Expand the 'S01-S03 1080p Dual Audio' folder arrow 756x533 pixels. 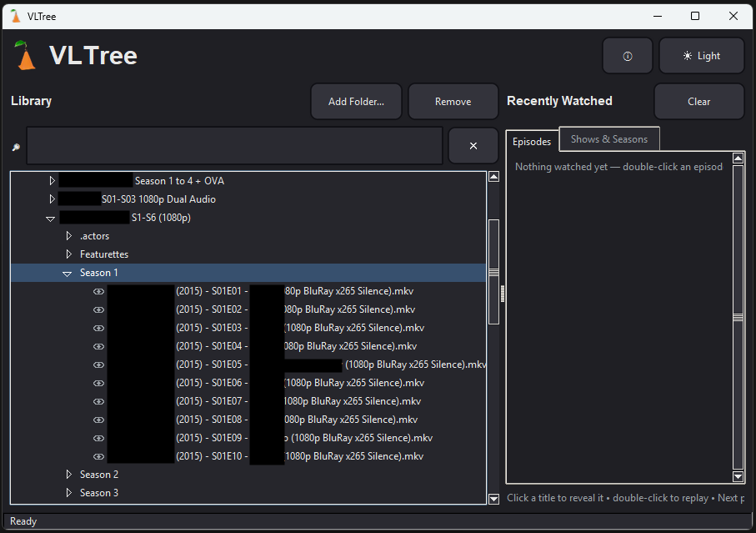[52, 199]
